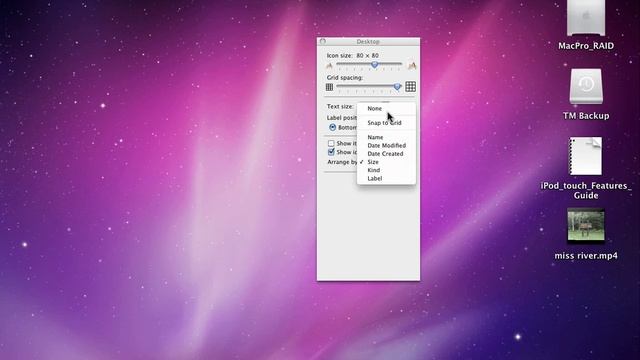Arrange icons by Date Modified
Screen dimensions: 640x360
386,146
